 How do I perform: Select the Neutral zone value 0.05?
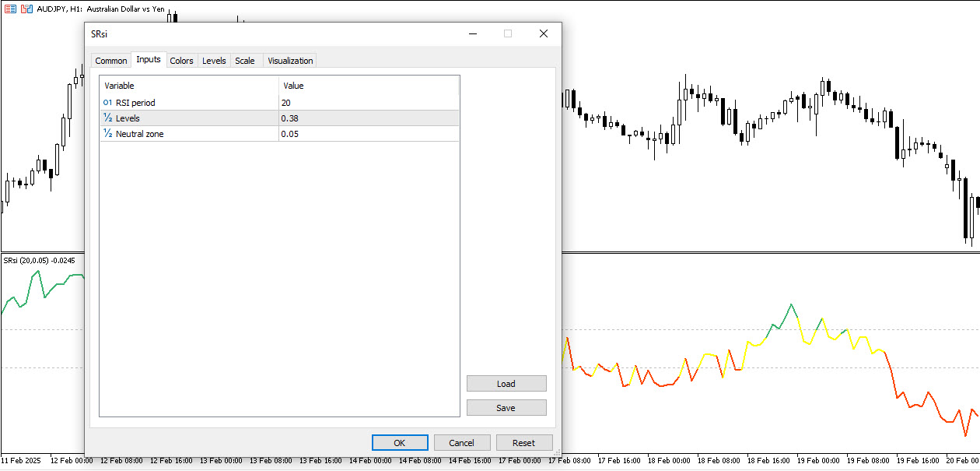tap(369, 134)
